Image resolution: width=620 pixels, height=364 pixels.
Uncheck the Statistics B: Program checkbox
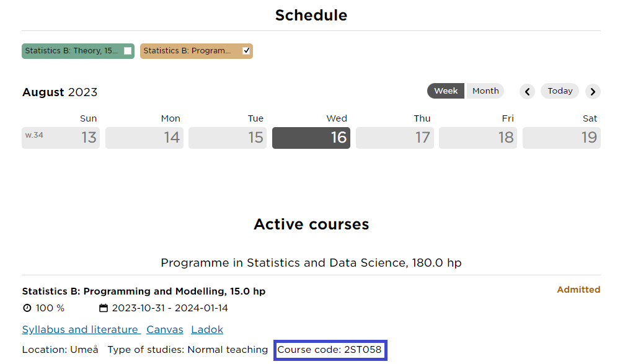click(x=246, y=51)
